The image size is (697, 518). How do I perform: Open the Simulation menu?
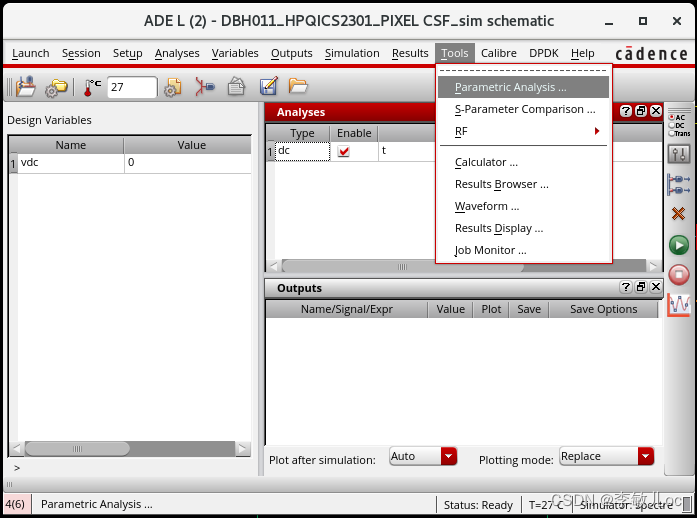point(352,53)
